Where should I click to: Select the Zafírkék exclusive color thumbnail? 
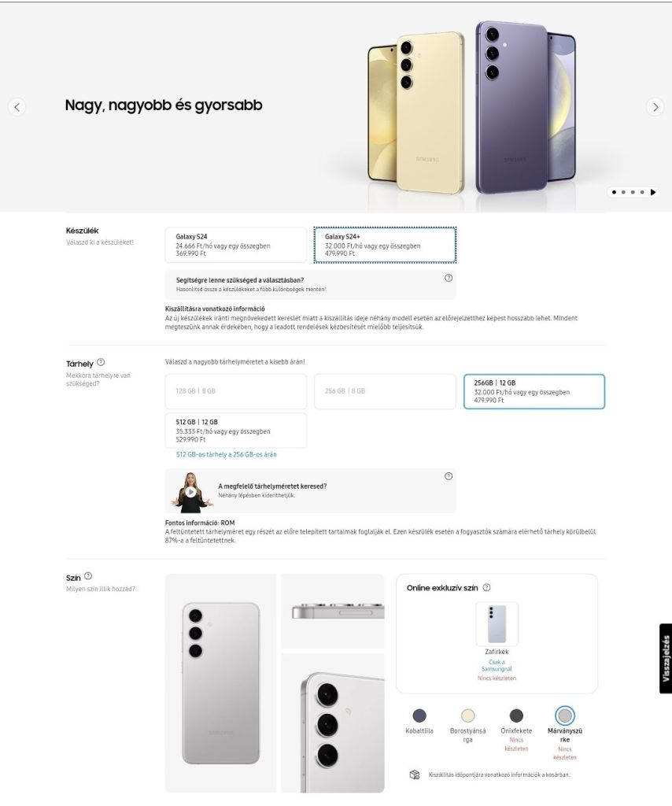pos(497,624)
